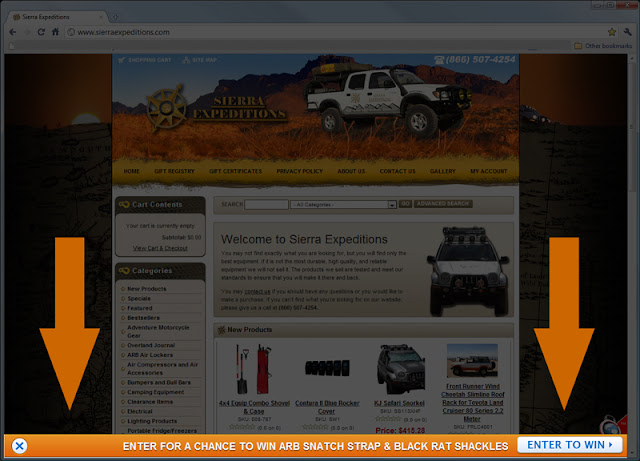Click the Advanced Search button

click(443, 204)
